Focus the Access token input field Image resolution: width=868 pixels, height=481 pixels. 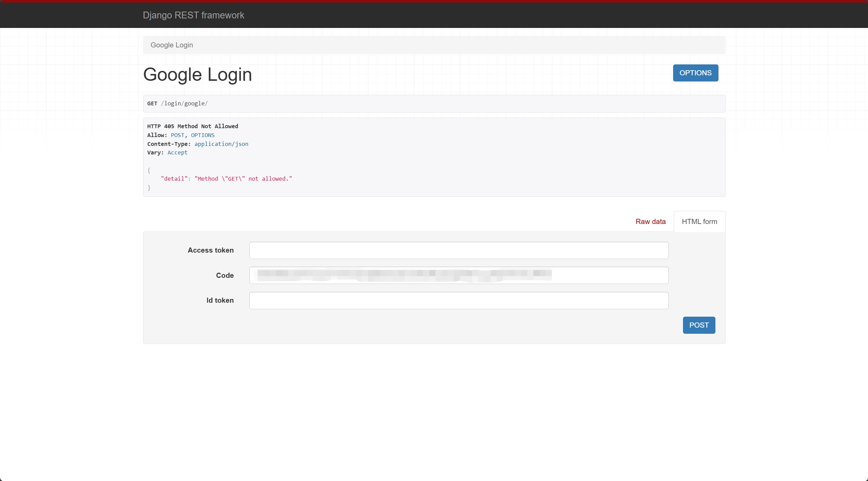coord(459,251)
